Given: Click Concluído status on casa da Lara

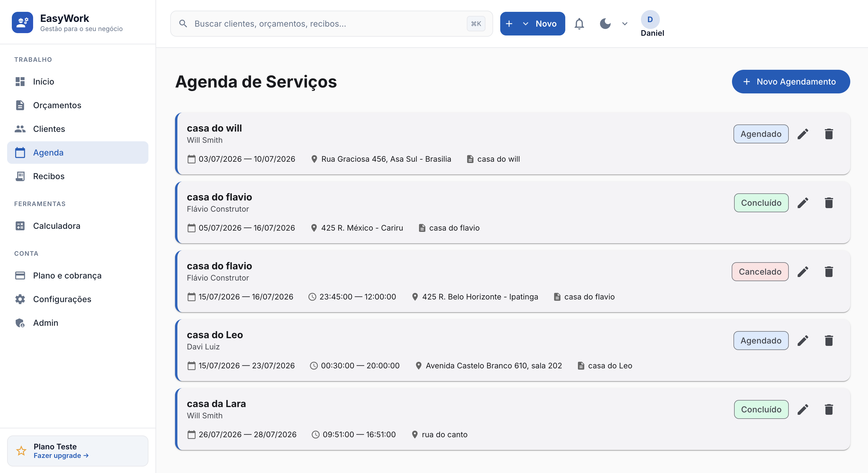Looking at the screenshot, I should (x=761, y=409).
